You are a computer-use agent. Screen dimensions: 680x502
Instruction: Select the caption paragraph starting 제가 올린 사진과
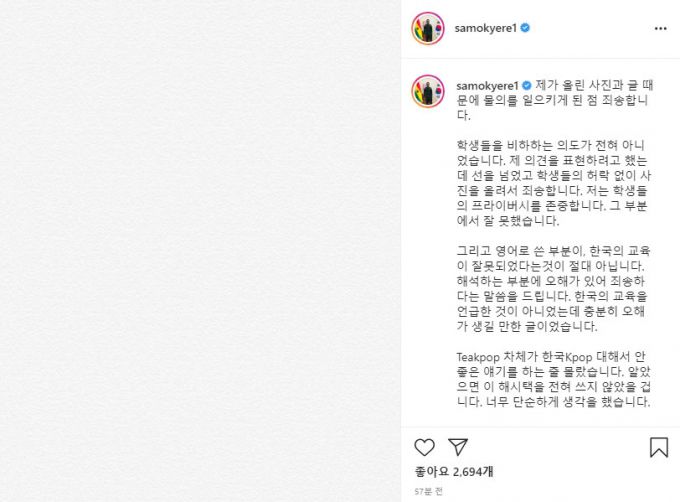point(554,100)
